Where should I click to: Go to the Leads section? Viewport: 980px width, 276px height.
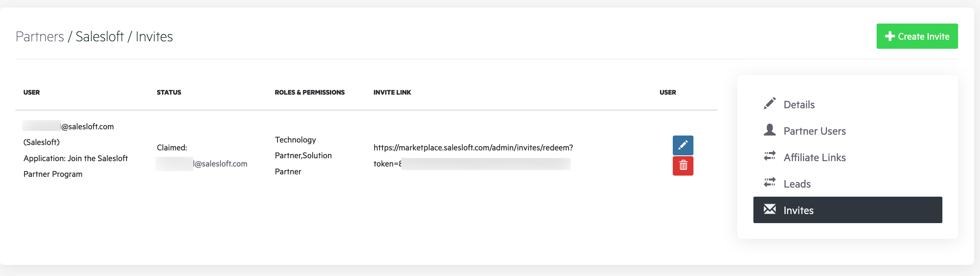pyautogui.click(x=797, y=183)
